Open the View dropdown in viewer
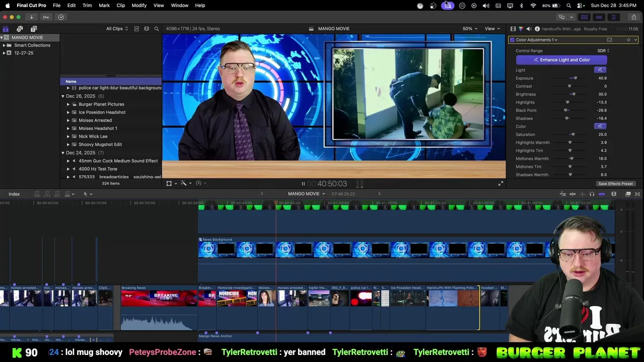This screenshot has width=644, height=362. tap(492, 29)
